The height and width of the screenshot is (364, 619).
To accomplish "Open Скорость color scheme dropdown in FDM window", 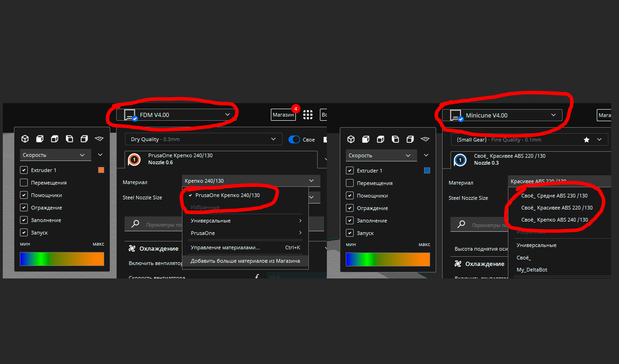I will [55, 155].
